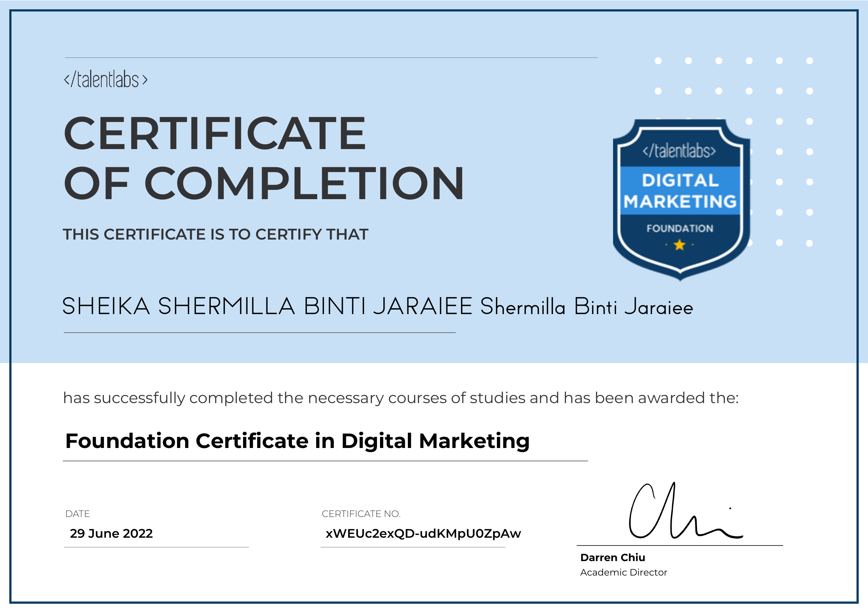This screenshot has height=613, width=868.
Task: Click the name "Darren Chiu"
Action: 612,557
